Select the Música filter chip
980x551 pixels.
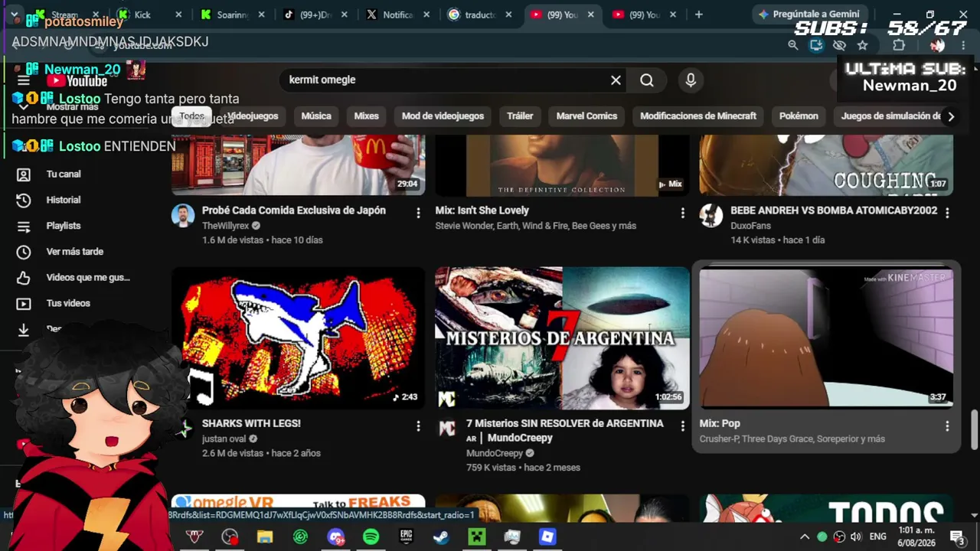[316, 116]
